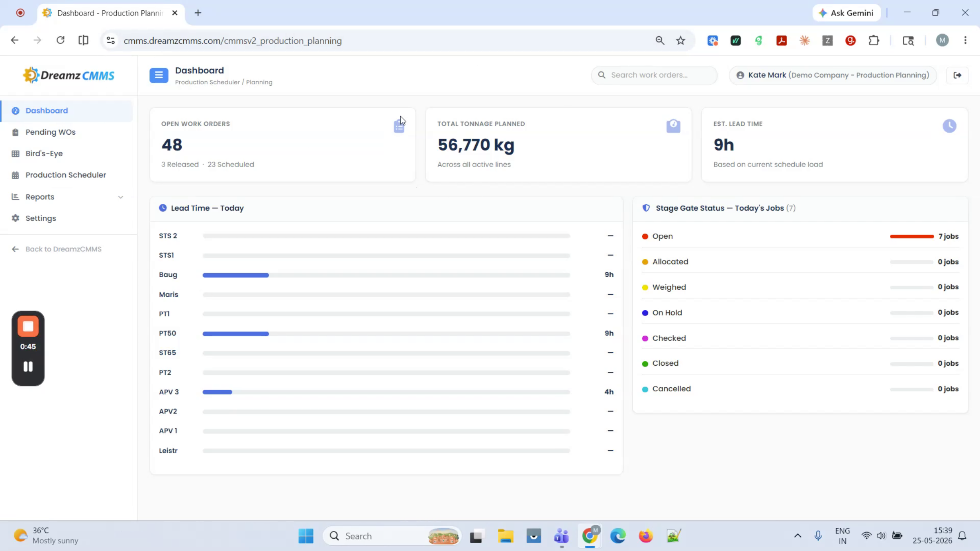
Task: Click the 23 Scheduled text
Action: point(231,164)
